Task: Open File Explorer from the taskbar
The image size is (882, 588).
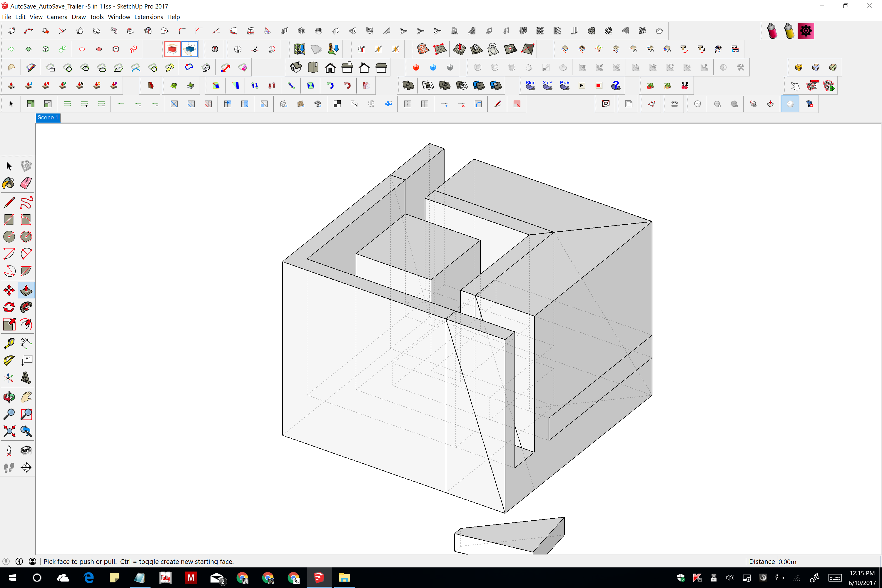Action: tap(344, 578)
